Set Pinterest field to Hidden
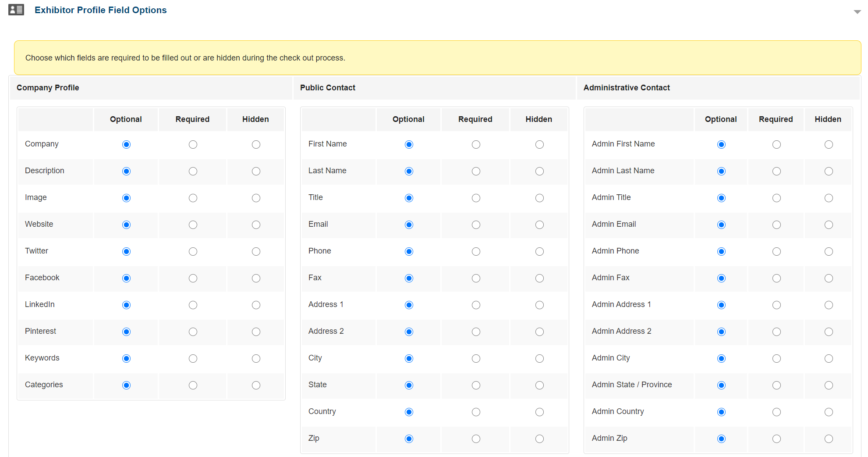The width and height of the screenshot is (868, 457). tap(256, 332)
